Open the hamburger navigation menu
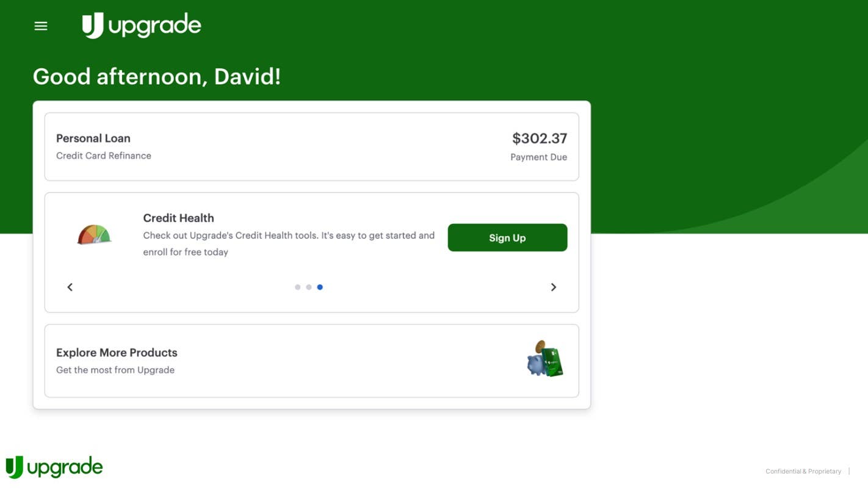 pyautogui.click(x=41, y=26)
